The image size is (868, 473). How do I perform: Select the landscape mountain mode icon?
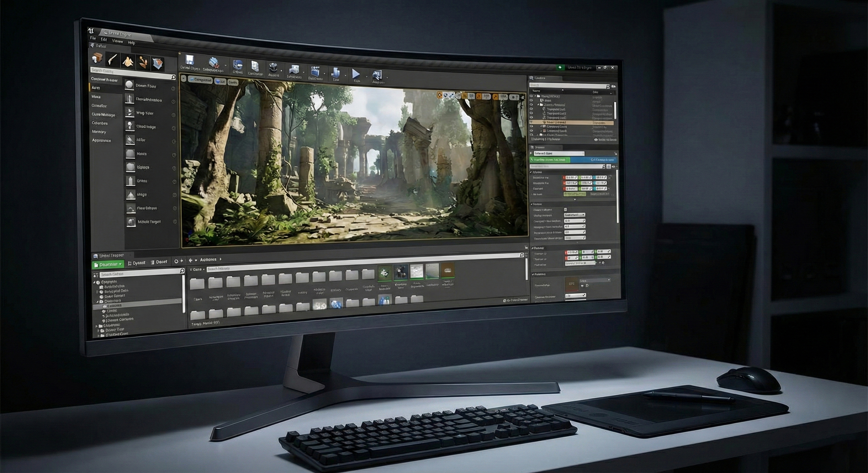pos(128,61)
